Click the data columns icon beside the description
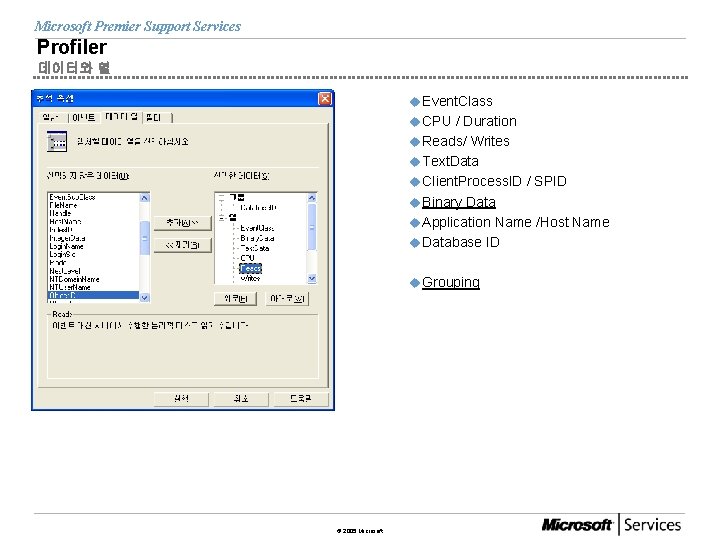 57,141
